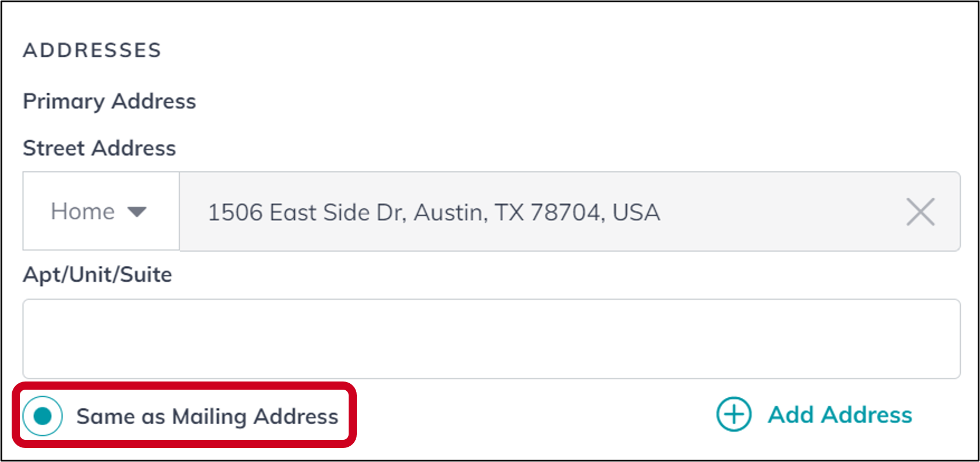Click the empty area right of the address text
Image resolution: width=980 pixels, height=462 pixels.
click(x=781, y=211)
